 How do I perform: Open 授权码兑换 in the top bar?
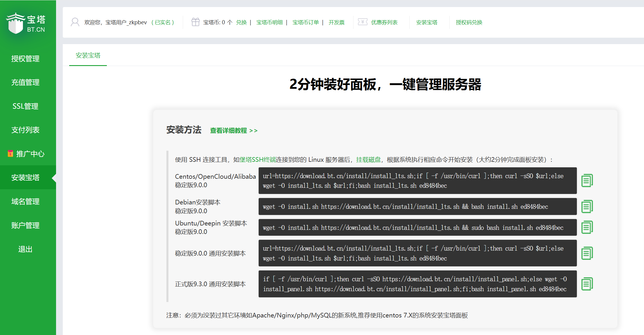(469, 22)
